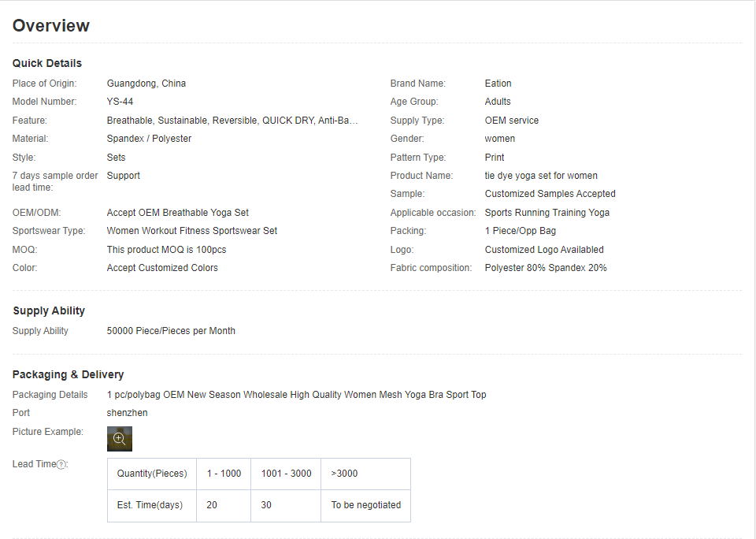The image size is (756, 539).
Task: Click the Supply Ability section heading
Action: 49,310
